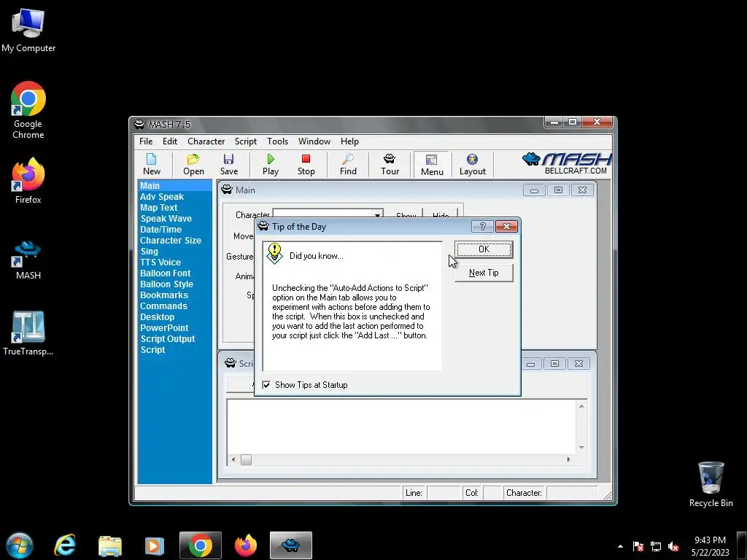The height and width of the screenshot is (560, 747).
Task: Click the Action Center flag tray icon
Action: click(x=638, y=547)
